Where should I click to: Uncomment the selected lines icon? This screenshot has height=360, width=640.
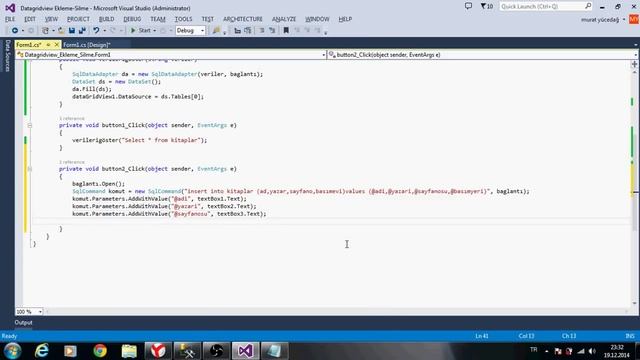(x=272, y=31)
